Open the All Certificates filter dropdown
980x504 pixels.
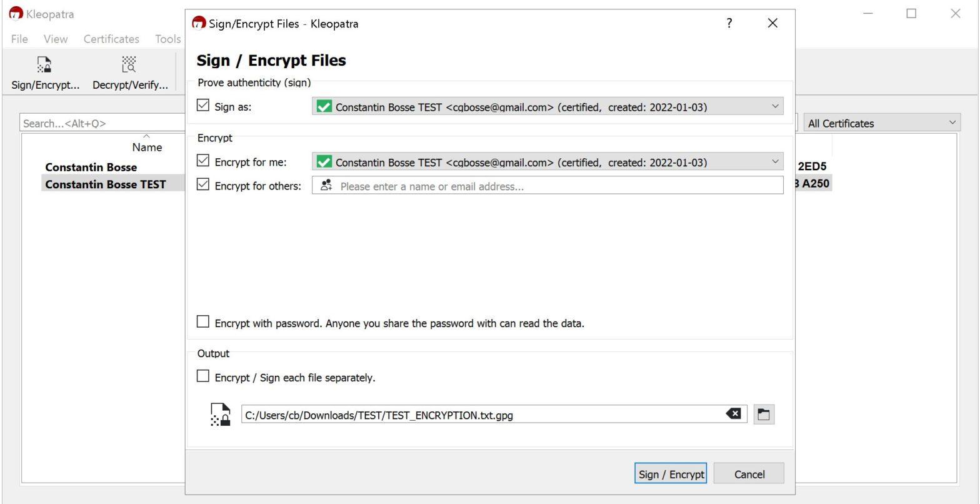[x=882, y=123]
